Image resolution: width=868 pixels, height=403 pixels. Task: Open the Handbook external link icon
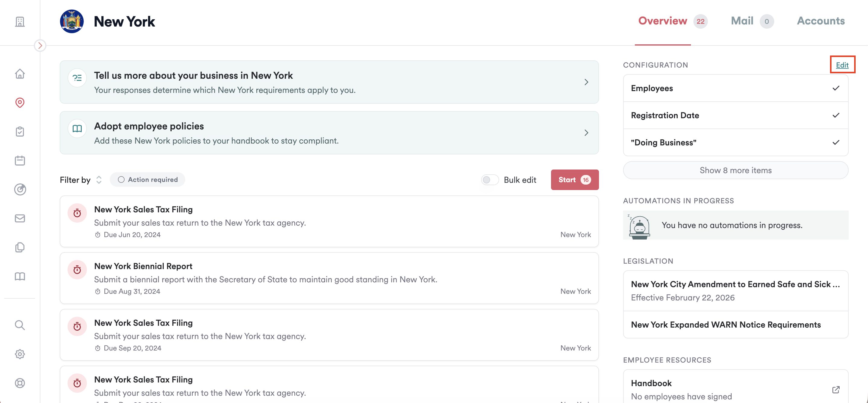[x=836, y=389]
